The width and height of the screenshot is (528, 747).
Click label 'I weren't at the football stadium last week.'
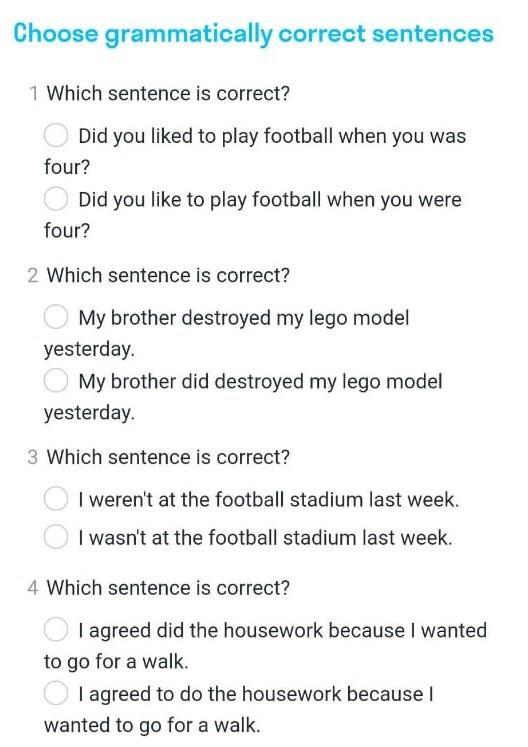coord(269,500)
